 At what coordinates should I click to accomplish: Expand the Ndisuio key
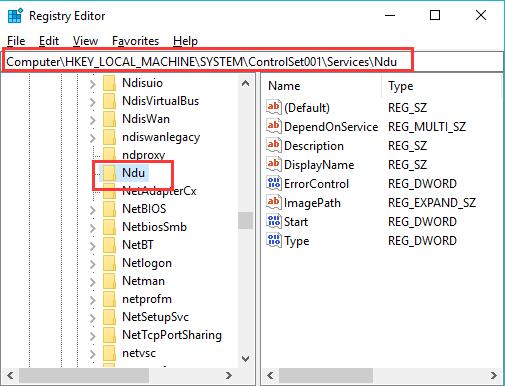(x=93, y=84)
